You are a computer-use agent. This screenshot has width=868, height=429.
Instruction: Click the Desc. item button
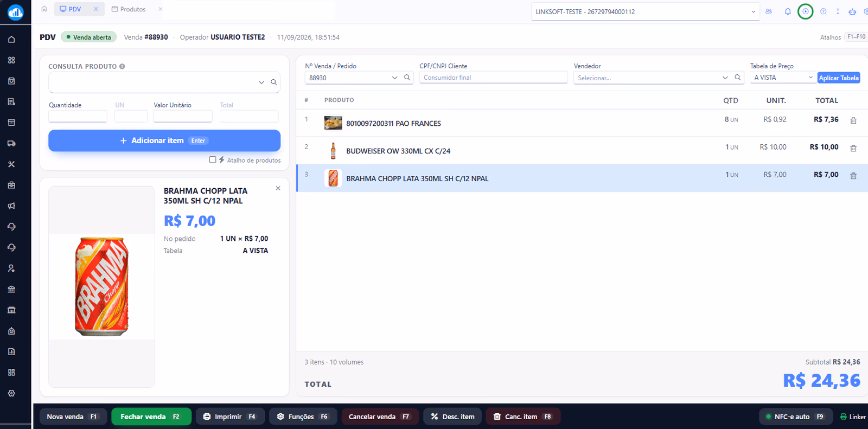452,417
